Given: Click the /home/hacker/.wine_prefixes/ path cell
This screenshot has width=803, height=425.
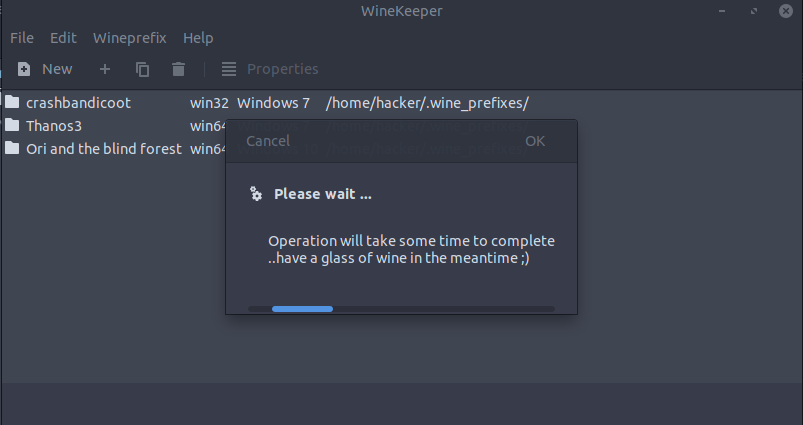Looking at the screenshot, I should pyautogui.click(x=427, y=102).
